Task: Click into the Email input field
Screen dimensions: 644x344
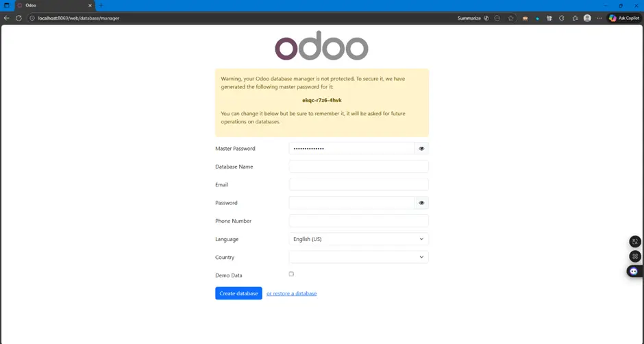Action: [x=358, y=184]
